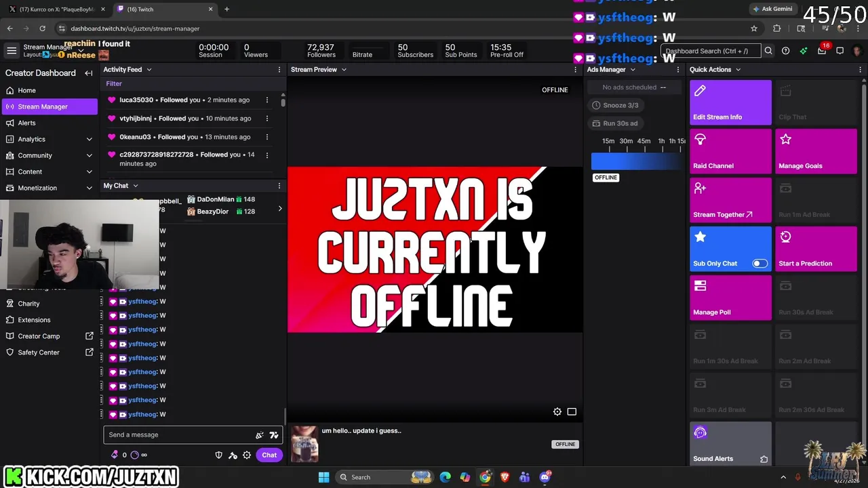Open the Activity Feed three-dot options
Screen dimensions: 868x488
tap(279, 70)
